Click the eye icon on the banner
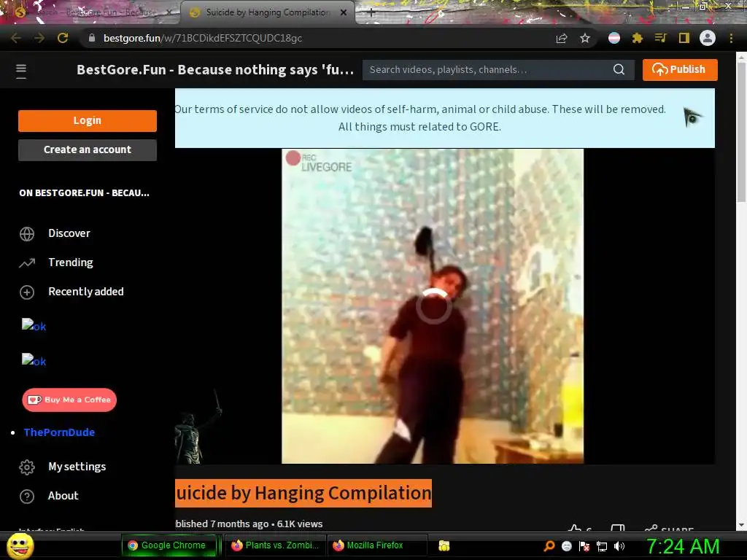Image resolution: width=747 pixels, height=560 pixels. coord(692,117)
